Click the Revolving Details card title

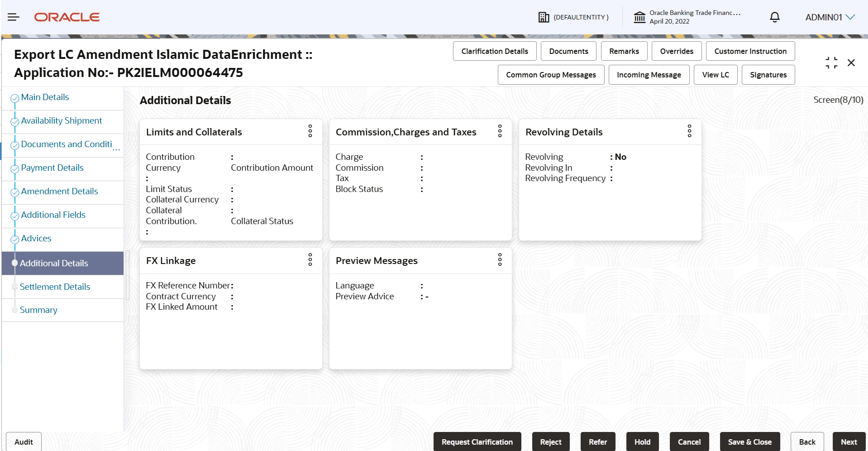coord(564,132)
